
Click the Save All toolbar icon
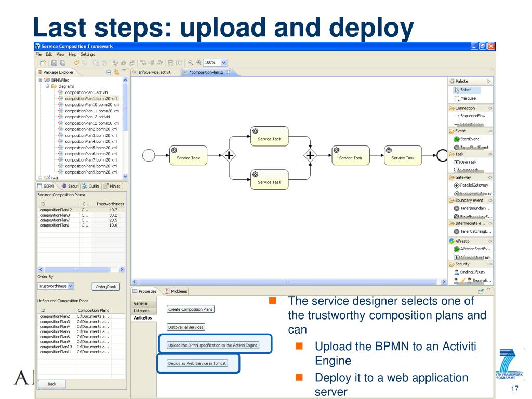click(62, 63)
